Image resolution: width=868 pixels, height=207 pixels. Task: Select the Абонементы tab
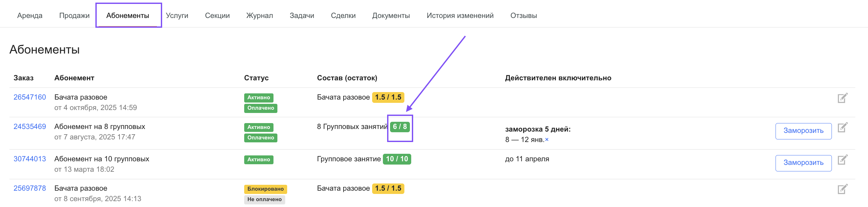pyautogui.click(x=127, y=16)
